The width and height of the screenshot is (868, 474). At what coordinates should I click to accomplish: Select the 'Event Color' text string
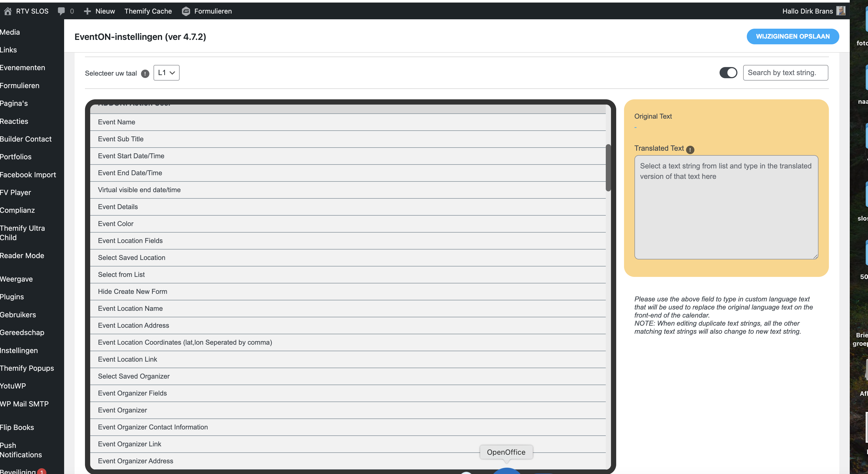tap(348, 224)
